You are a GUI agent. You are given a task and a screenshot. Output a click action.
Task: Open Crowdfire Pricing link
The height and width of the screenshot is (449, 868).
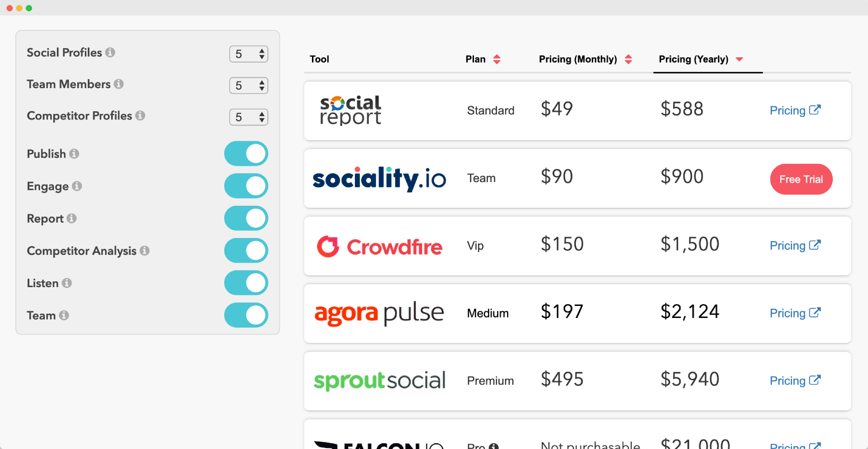tap(795, 246)
